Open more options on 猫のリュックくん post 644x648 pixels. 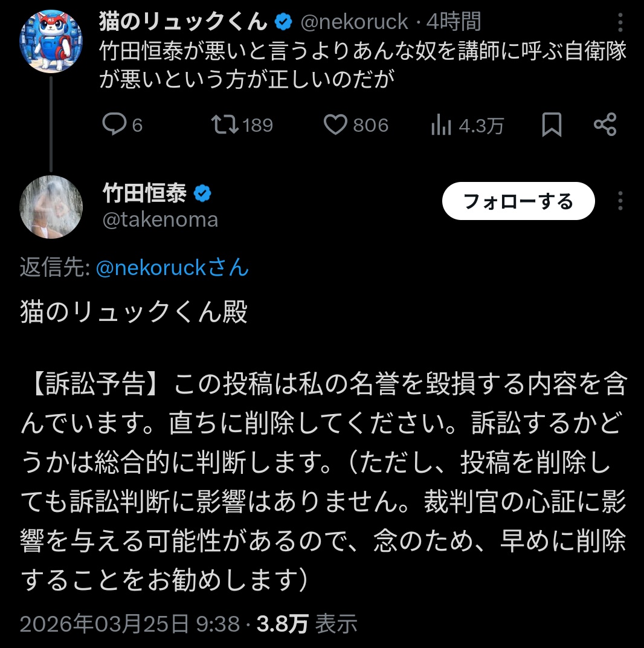point(620,24)
